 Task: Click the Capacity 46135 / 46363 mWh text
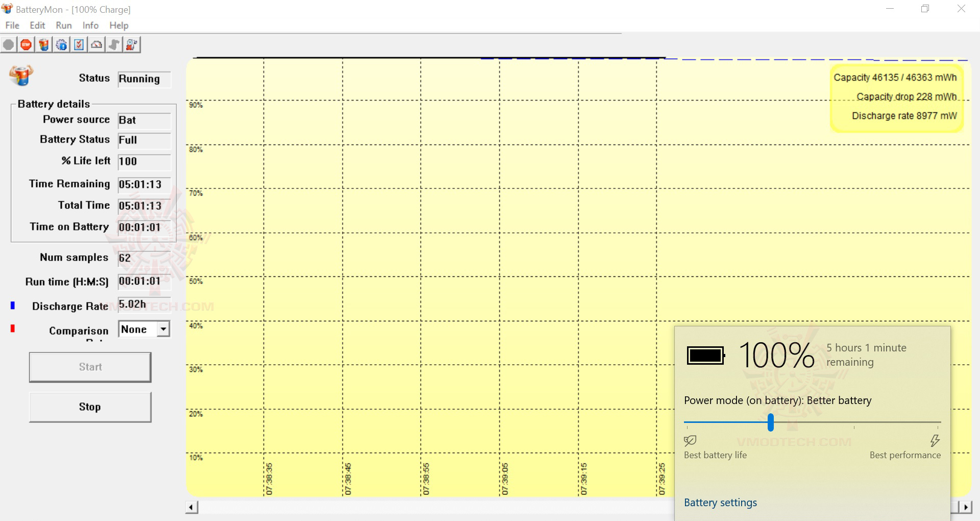[895, 78]
